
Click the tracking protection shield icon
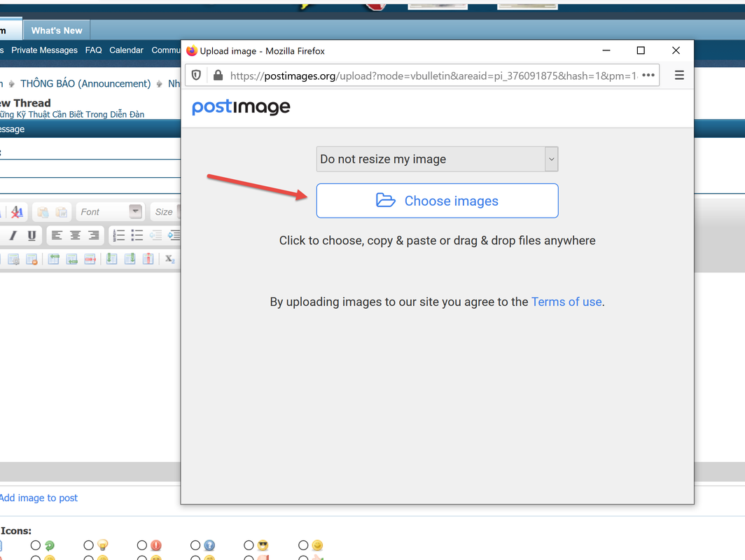(x=196, y=75)
